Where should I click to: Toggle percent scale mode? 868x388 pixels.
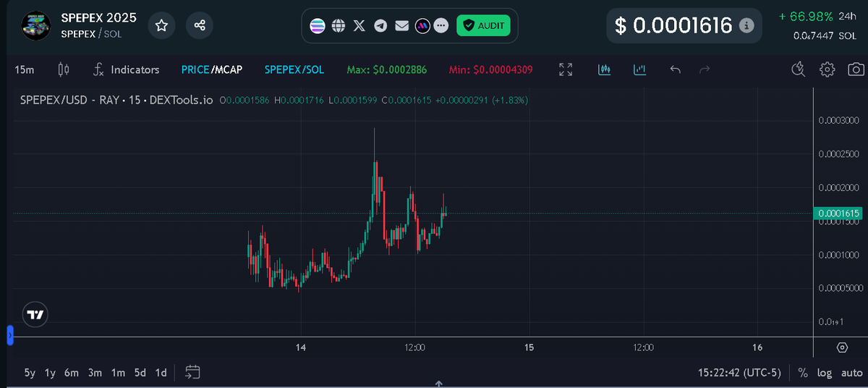pos(803,373)
